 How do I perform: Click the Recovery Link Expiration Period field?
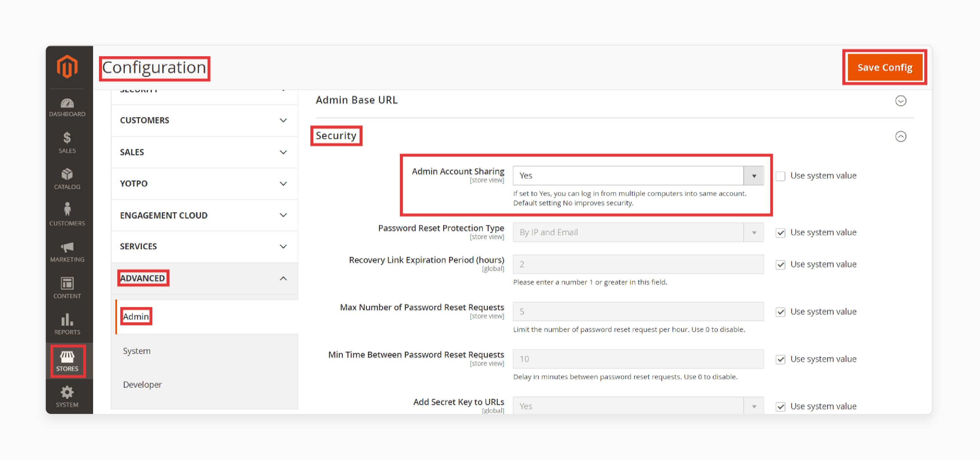point(638,265)
